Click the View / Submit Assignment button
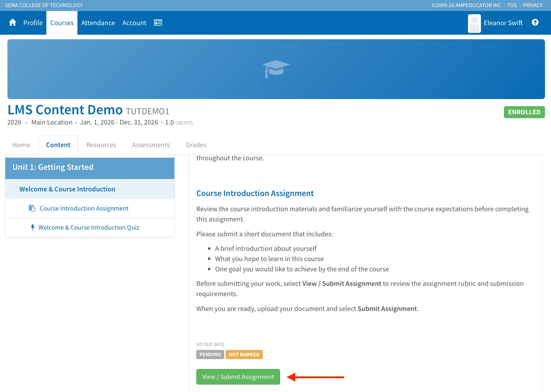 tap(238, 377)
